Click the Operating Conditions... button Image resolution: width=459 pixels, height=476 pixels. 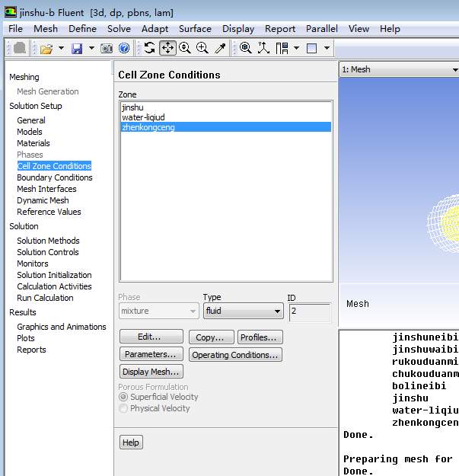tap(235, 355)
